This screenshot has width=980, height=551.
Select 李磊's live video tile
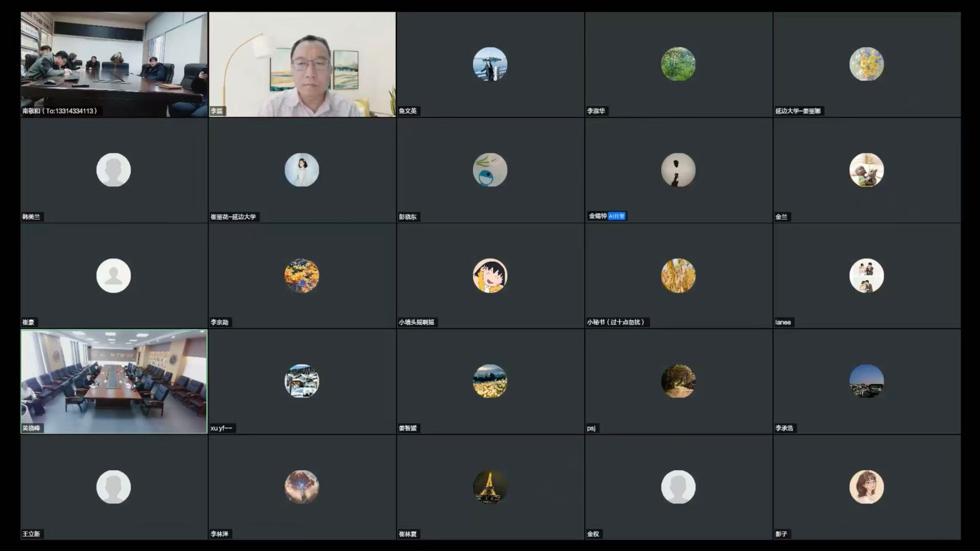click(x=302, y=64)
